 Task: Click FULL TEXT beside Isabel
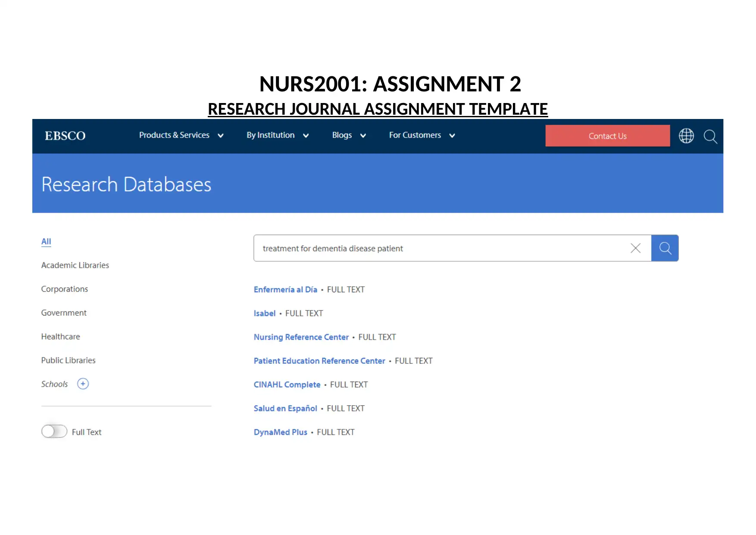coord(304,313)
